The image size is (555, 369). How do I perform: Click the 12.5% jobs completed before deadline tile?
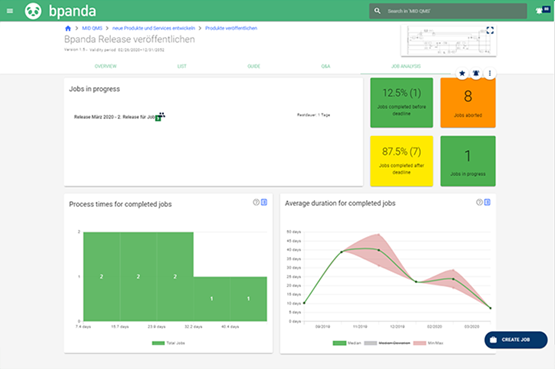(x=401, y=103)
